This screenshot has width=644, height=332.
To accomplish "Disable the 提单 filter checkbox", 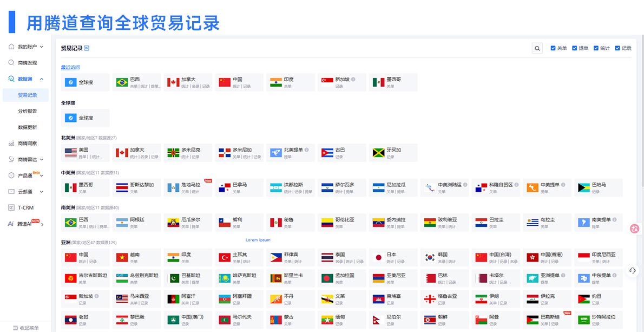I will (575, 48).
